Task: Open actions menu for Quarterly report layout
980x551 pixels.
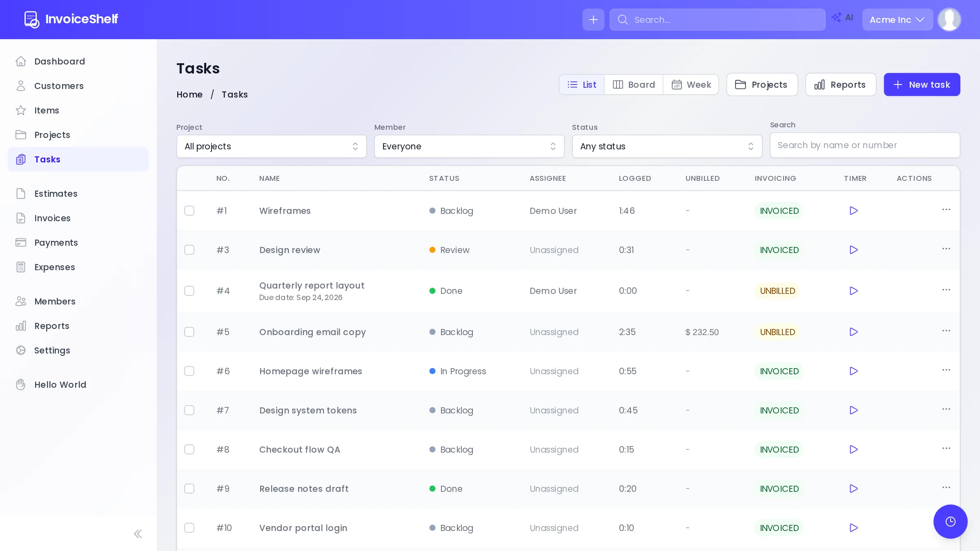Action: (x=946, y=289)
